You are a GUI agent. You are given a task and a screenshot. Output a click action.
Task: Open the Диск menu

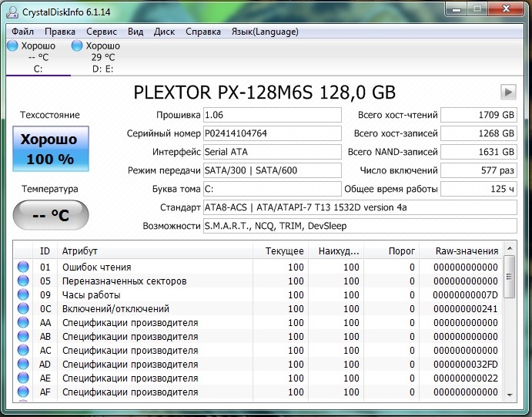click(164, 32)
